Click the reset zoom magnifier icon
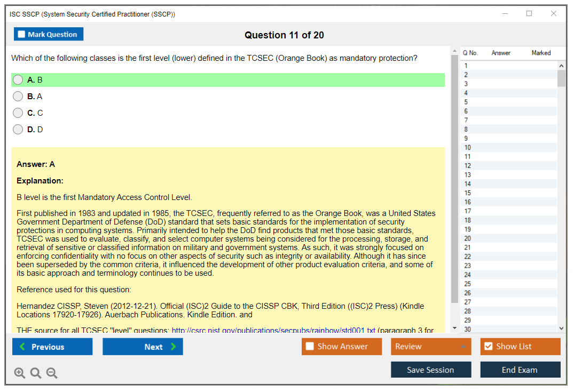This screenshot has height=392, width=574. [x=36, y=373]
